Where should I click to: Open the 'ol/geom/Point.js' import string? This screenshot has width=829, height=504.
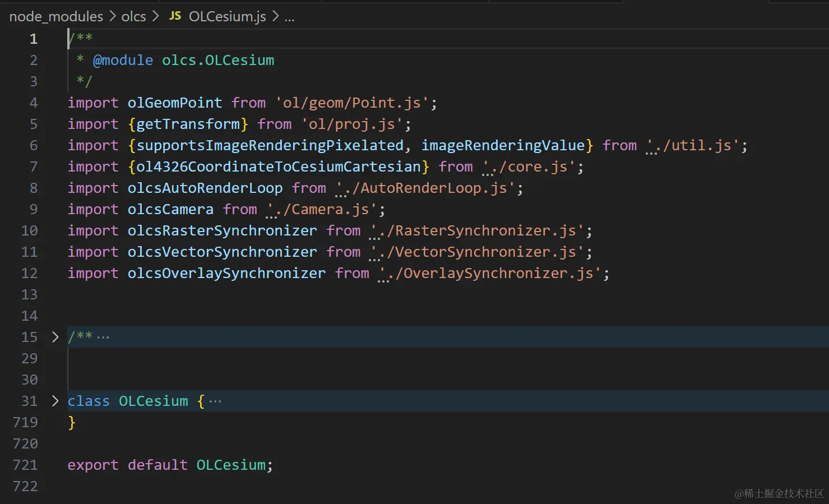click(352, 103)
